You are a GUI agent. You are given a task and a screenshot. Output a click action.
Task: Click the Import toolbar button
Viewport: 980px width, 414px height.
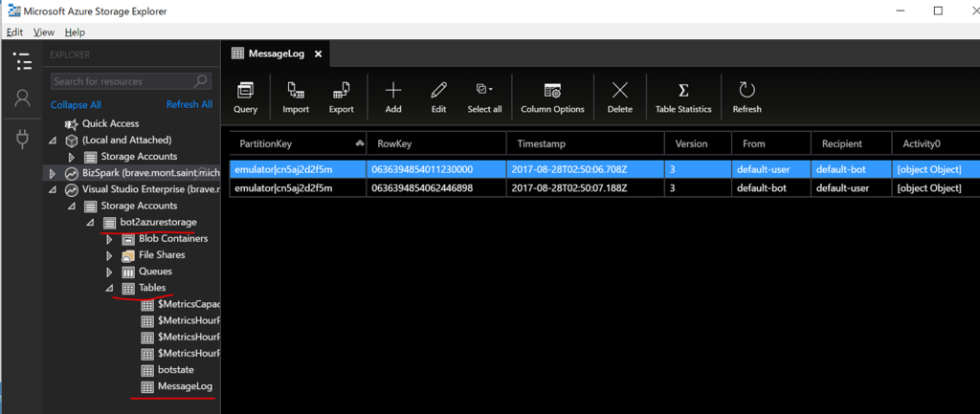[296, 98]
